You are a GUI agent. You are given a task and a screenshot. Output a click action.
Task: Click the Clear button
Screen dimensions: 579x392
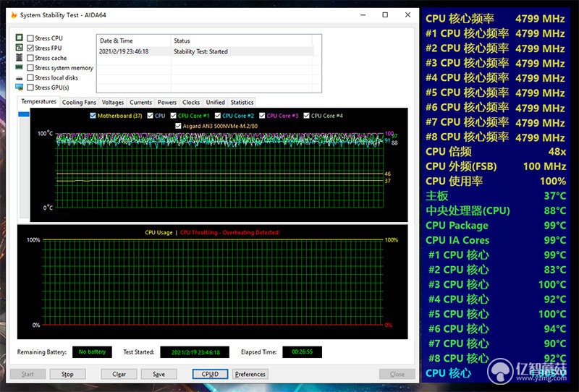[119, 374]
